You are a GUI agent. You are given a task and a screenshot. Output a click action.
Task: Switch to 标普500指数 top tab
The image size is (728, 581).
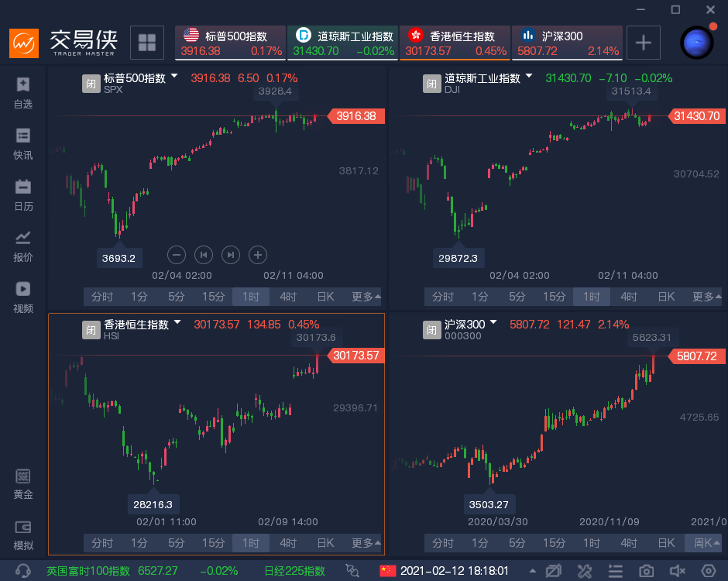[230, 43]
